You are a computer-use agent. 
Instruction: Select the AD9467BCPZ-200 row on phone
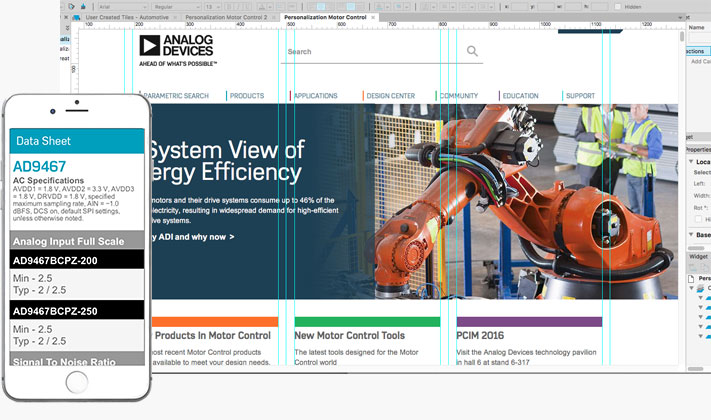[x=76, y=260]
